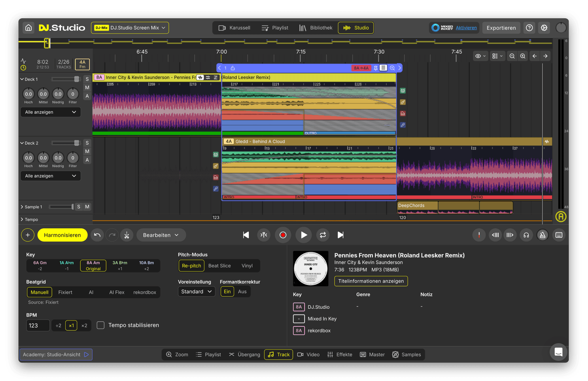Open the Samples bottom tab
Screen dimensions: 588x381
pyautogui.click(x=406, y=355)
